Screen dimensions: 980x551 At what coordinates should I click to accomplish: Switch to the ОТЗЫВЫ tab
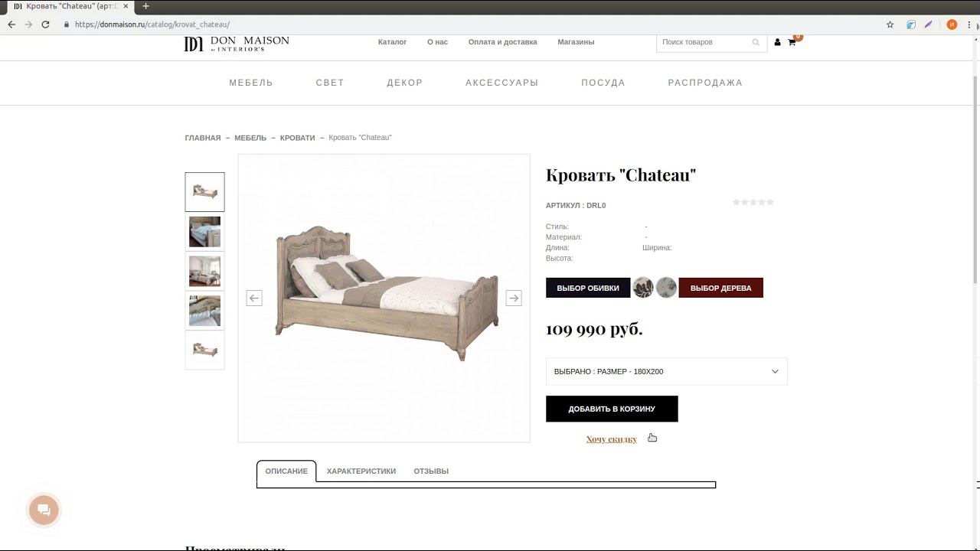(x=431, y=471)
